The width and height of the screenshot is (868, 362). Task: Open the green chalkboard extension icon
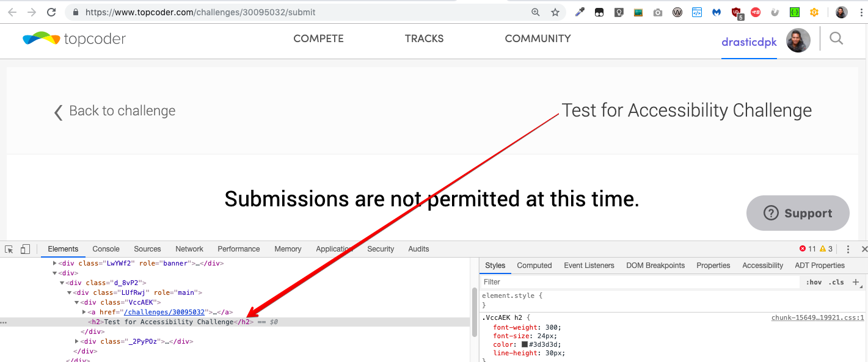[x=638, y=12]
